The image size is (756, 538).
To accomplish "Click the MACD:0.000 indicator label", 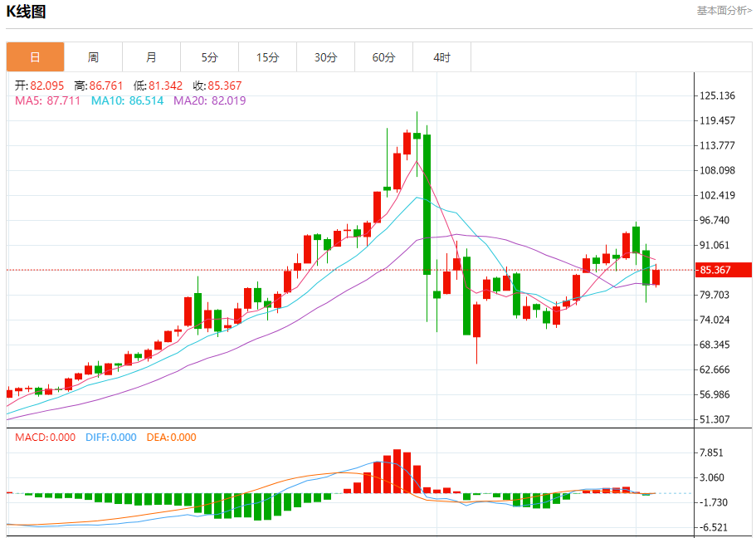I will [x=46, y=438].
